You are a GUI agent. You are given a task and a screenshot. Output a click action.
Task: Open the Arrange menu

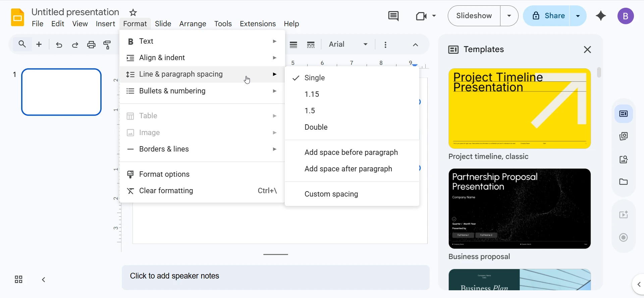click(x=193, y=24)
